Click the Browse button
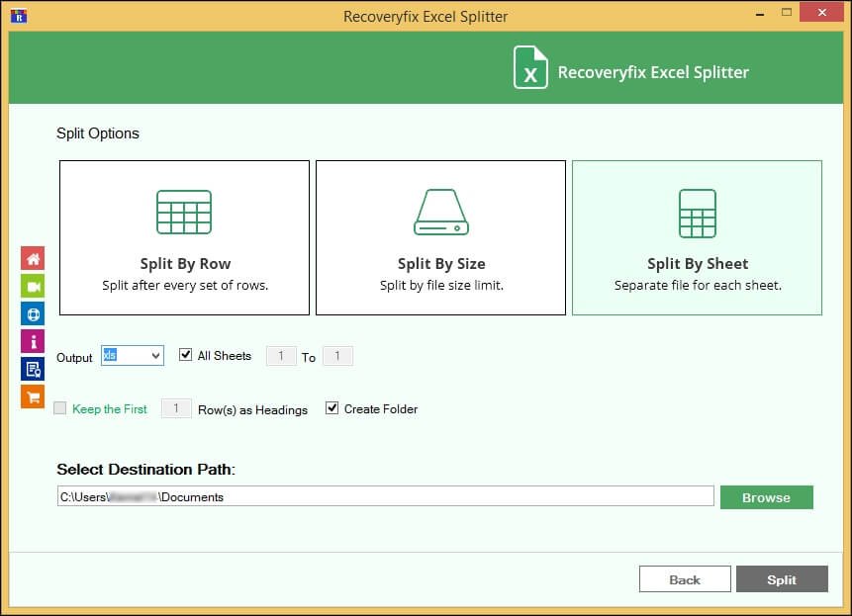The width and height of the screenshot is (852, 616). point(767,497)
